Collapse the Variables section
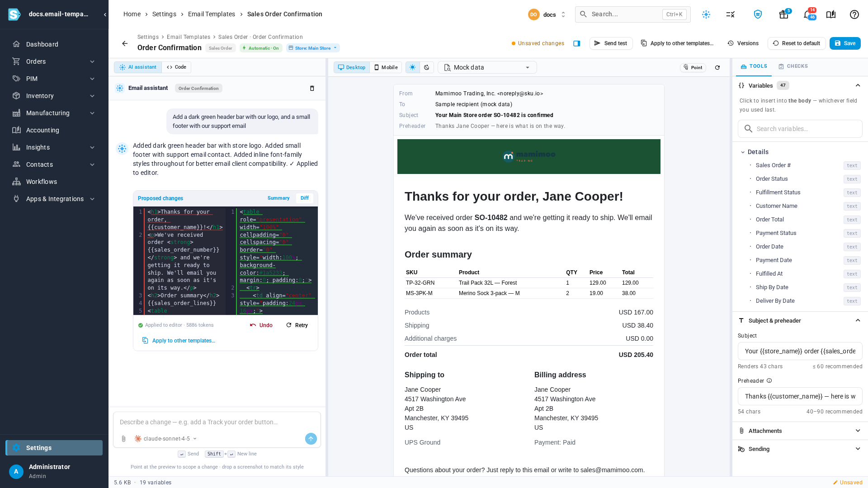The image size is (868, 488). click(x=858, y=85)
